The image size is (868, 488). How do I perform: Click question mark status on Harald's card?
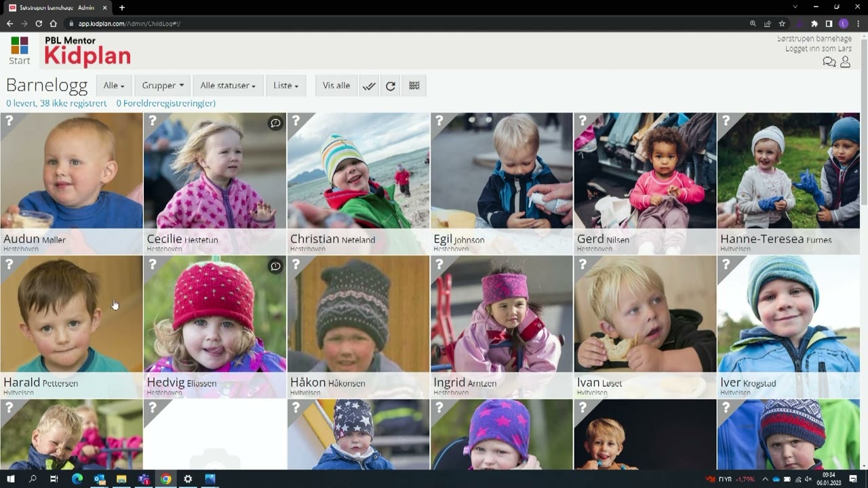[9, 264]
